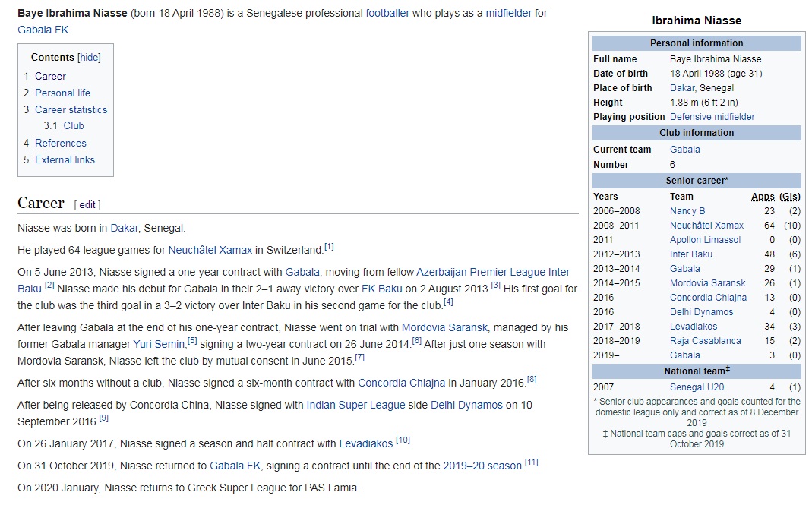The image size is (812, 505).
Task: Open Gabala 2013–2014 link in infobox
Action: pos(684,269)
